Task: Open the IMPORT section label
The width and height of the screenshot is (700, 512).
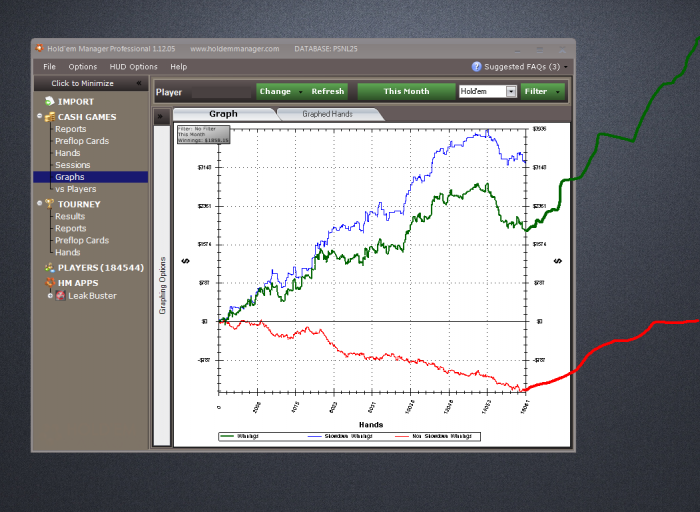Action: click(76, 102)
